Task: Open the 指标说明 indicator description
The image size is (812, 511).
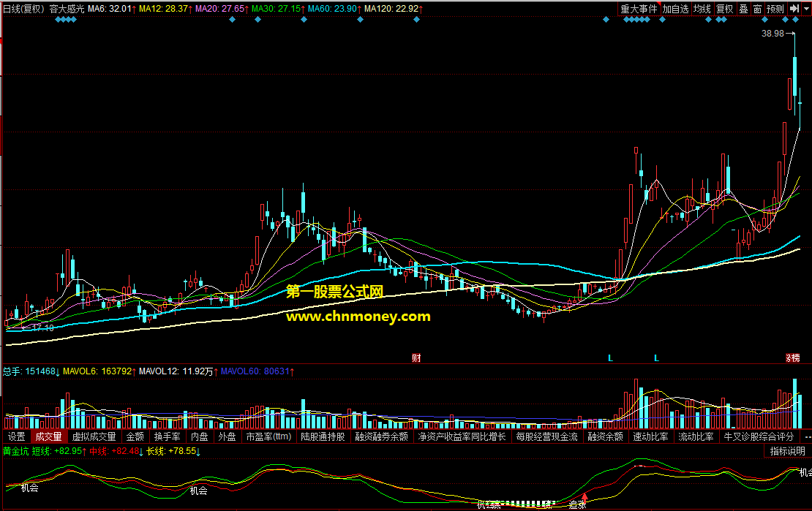Action: (x=787, y=452)
